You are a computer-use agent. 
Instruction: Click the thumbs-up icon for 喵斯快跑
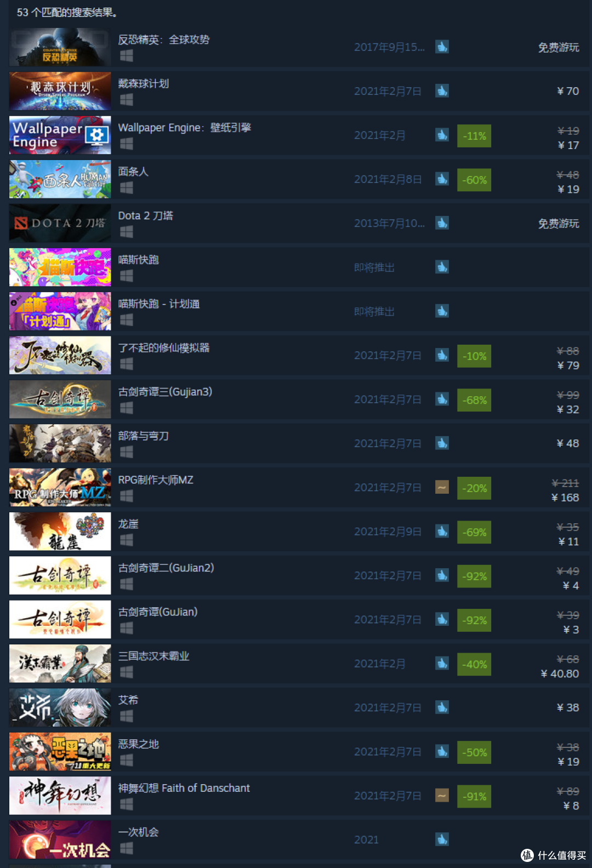coord(442,267)
